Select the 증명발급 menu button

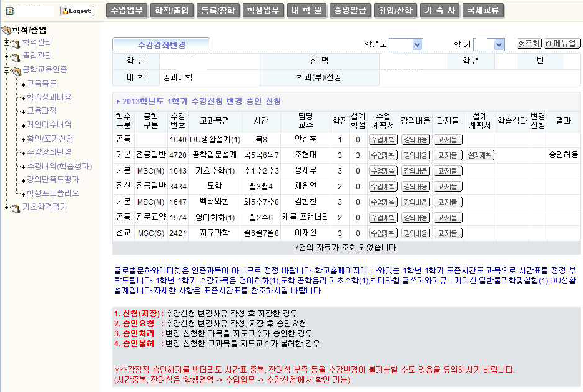pyautogui.click(x=350, y=11)
